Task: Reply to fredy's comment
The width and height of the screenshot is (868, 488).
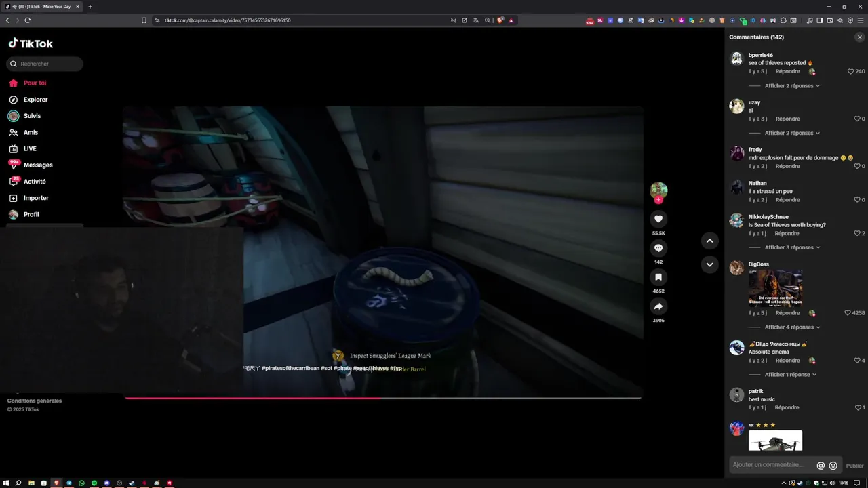Action: tap(787, 166)
